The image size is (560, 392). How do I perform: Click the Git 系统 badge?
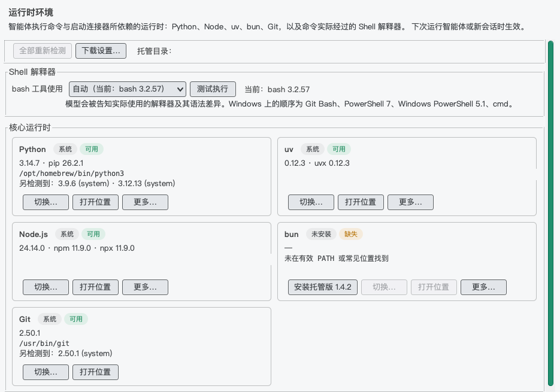[50, 319]
